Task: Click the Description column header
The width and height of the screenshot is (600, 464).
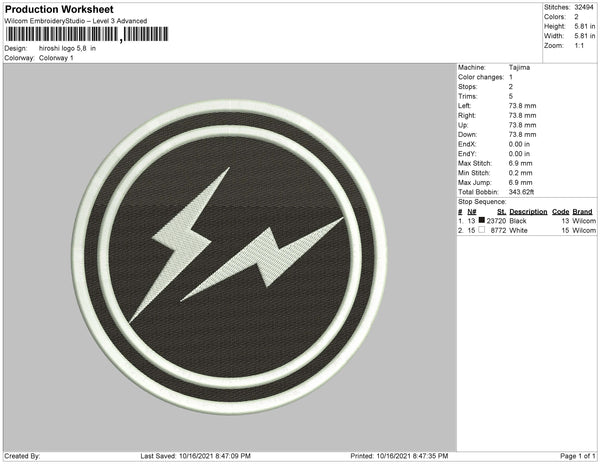Action: click(x=528, y=212)
